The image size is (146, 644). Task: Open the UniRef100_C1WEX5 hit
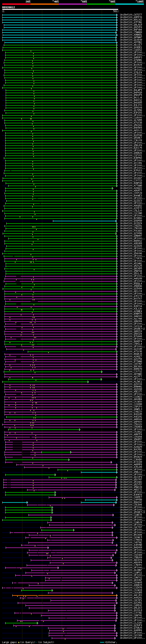[x=131, y=515]
